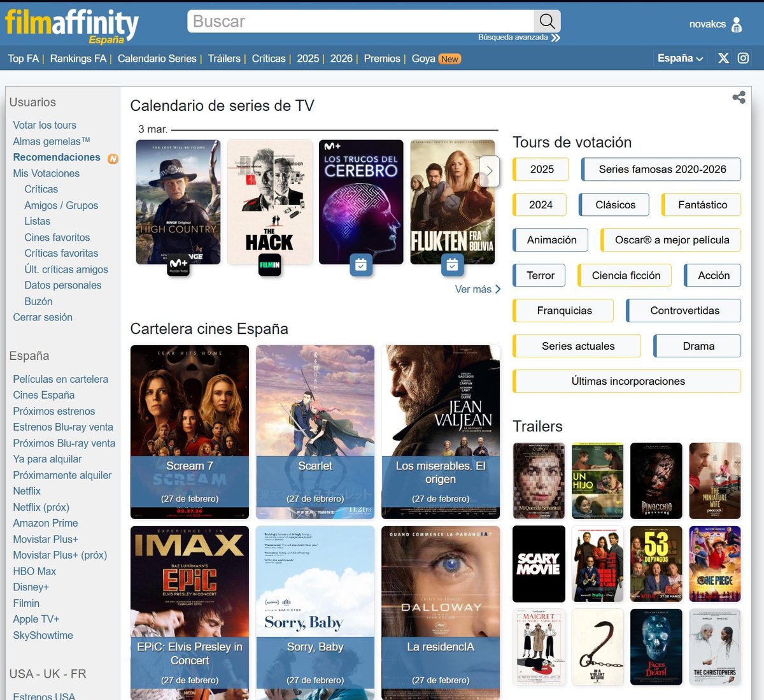The width and height of the screenshot is (764, 700).
Task: Click the X (Twitter) icon in the navigation bar
Action: click(x=723, y=58)
